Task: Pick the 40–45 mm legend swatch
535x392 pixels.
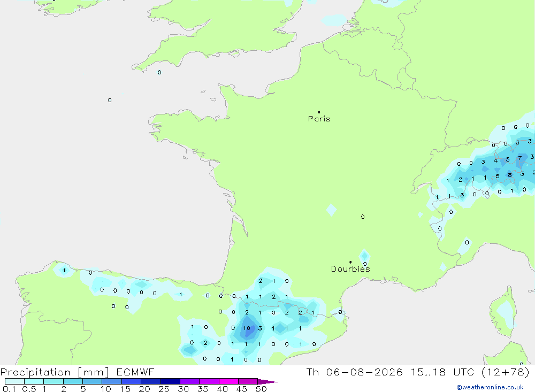Action: pyautogui.click(x=228, y=381)
